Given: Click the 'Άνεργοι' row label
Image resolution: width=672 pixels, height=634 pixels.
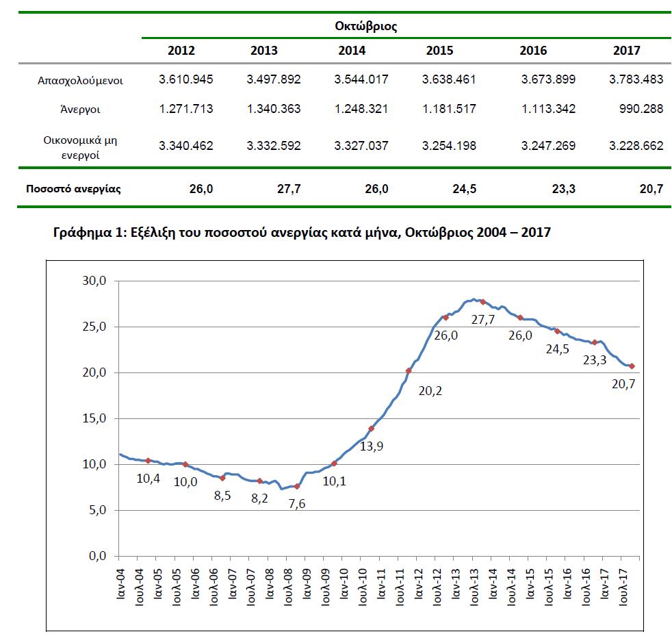Looking at the screenshot, I should 81,110.
